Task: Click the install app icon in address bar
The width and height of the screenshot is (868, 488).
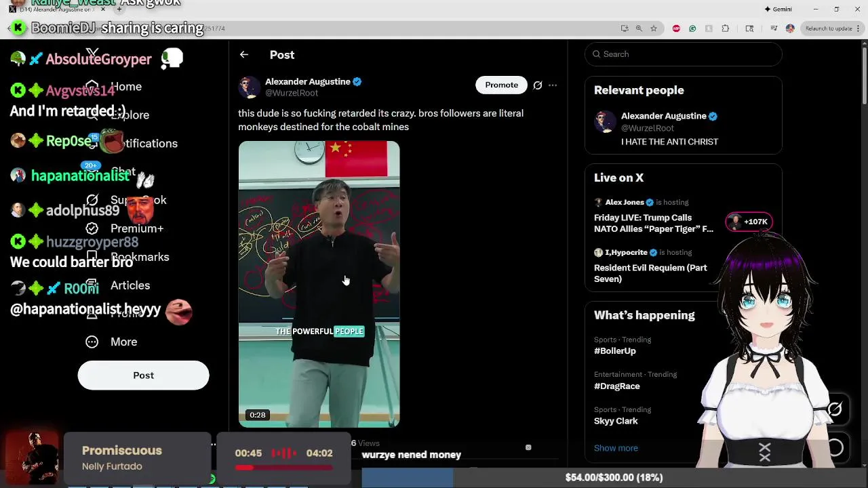Action: point(625,28)
